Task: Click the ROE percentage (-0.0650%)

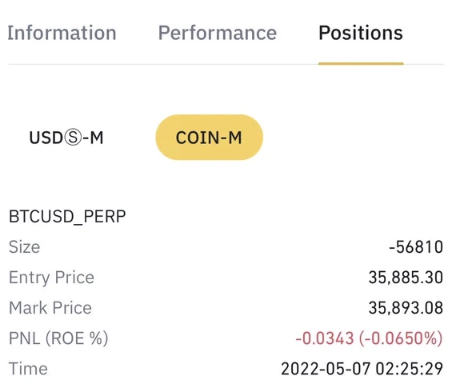Action: point(401,338)
